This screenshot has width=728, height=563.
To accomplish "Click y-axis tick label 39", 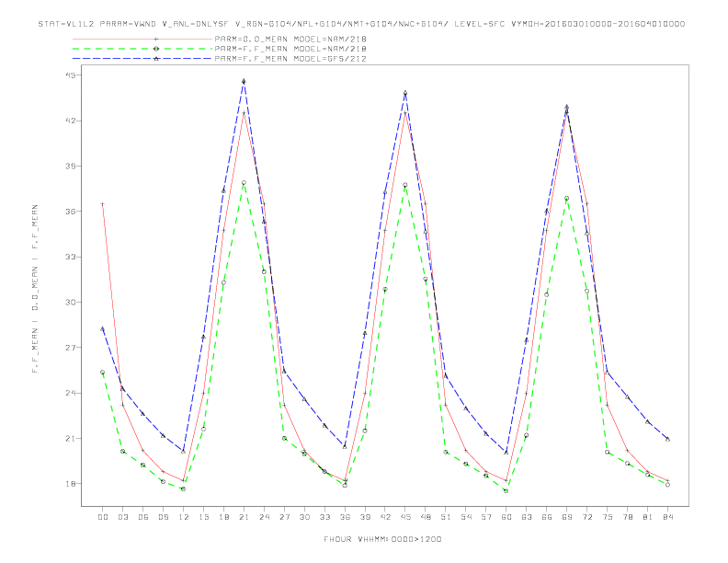I will click(70, 167).
